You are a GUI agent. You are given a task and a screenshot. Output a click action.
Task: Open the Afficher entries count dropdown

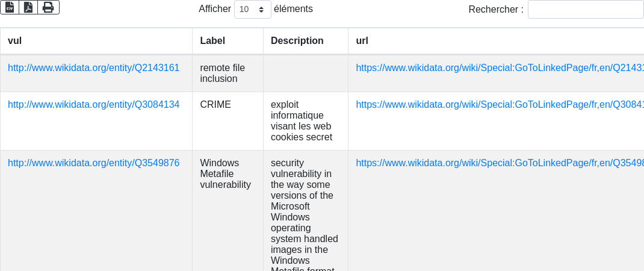252,10
